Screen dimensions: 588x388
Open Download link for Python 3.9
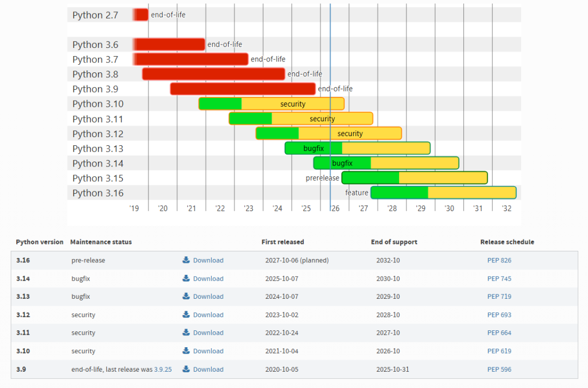[208, 369]
